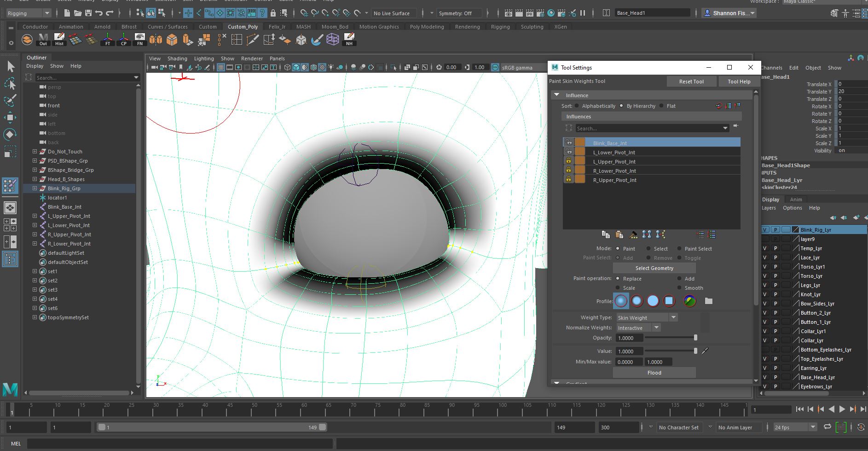Choose the Paint selection tool
This screenshot has width=868, height=451.
click(x=11, y=100)
